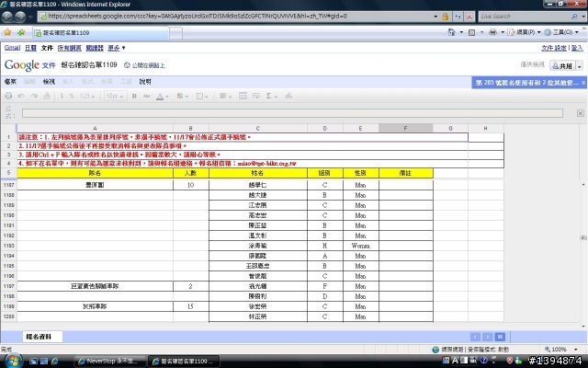Click the 登入 sign-in link
Screen dimensions: 588x368
(577, 48)
